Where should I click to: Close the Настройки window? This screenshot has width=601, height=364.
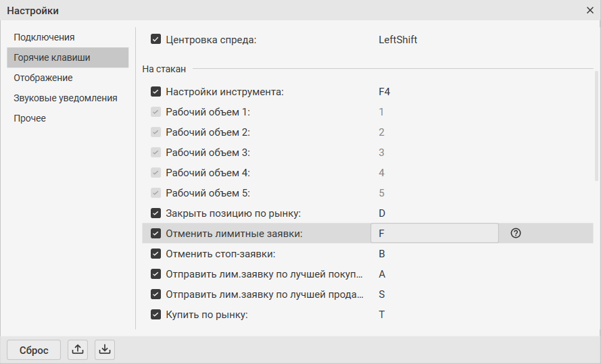(x=590, y=10)
